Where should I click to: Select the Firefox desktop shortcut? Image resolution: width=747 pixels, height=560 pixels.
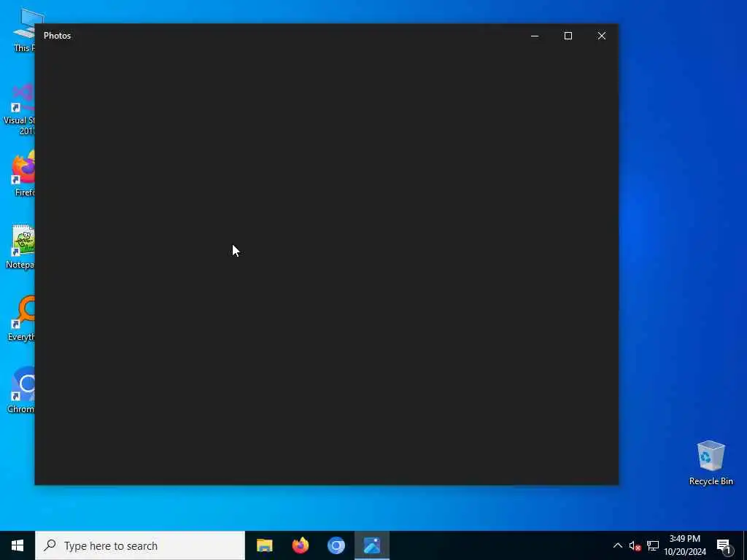pos(23,174)
